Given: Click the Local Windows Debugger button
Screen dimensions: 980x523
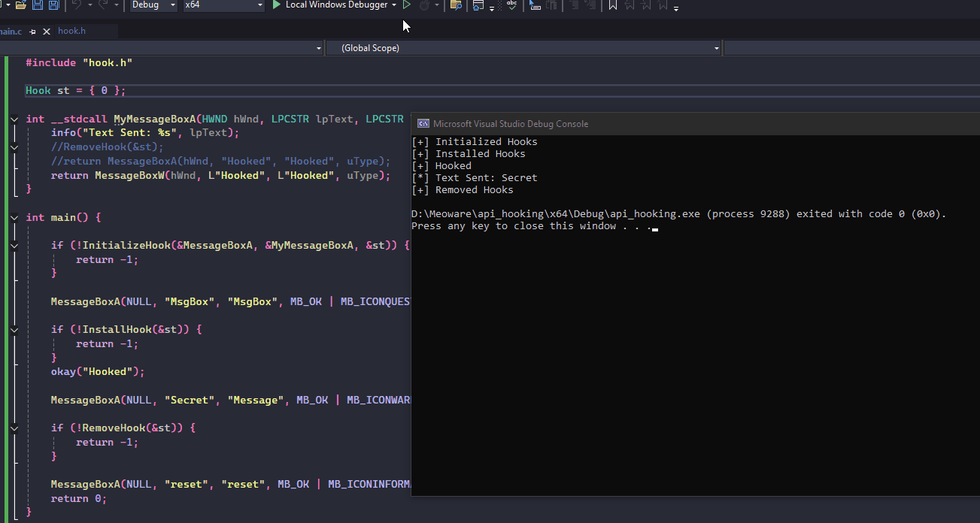Looking at the screenshot, I should point(337,5).
